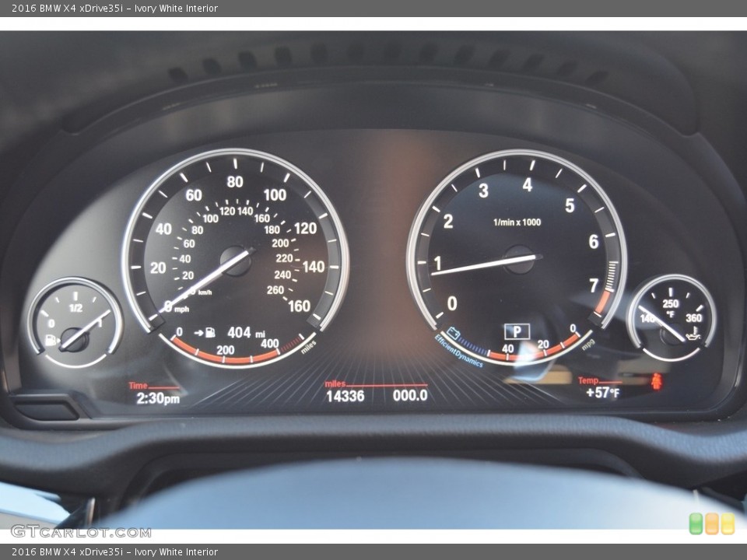Click the 360 mark on oil temperature gauge
This screenshot has height=560, width=747.
point(693,317)
